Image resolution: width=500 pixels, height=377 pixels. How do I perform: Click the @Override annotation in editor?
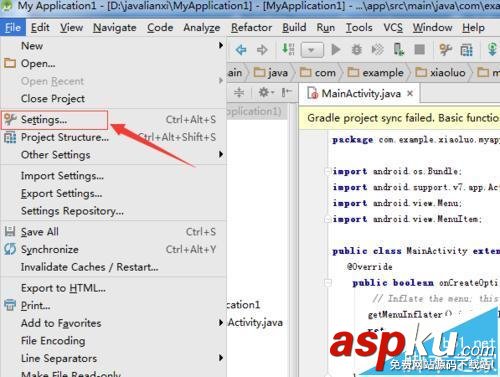(x=369, y=267)
